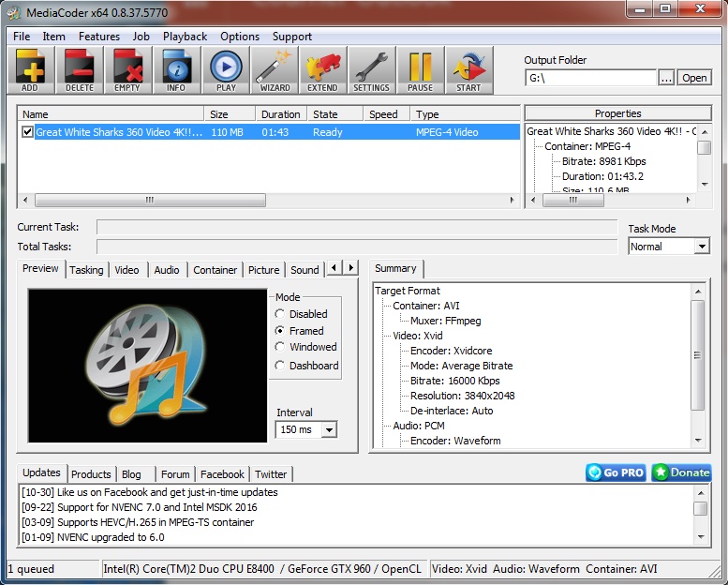This screenshot has height=585, width=728.
Task: Open the Options menu
Action: point(240,37)
